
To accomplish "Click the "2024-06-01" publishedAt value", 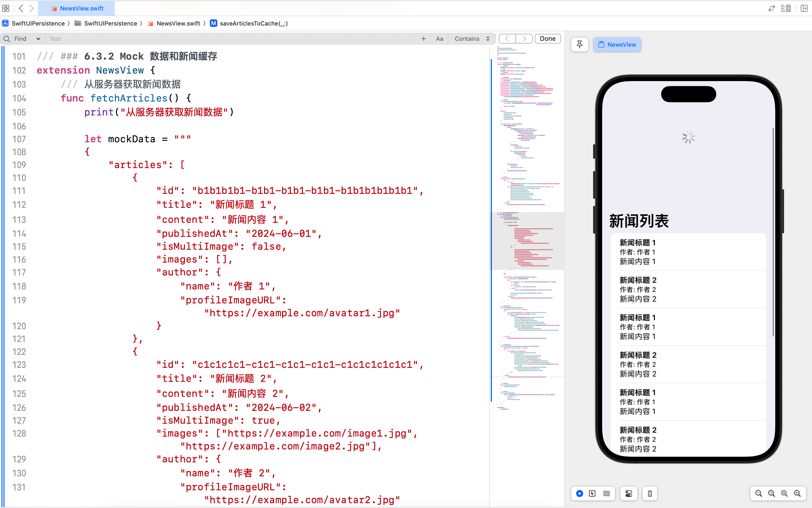I will click(x=281, y=234).
